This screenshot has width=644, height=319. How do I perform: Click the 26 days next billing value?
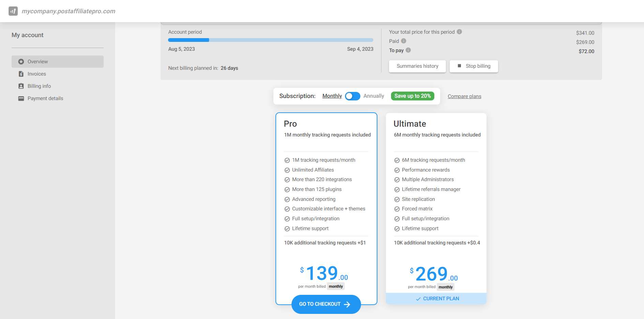coord(229,68)
